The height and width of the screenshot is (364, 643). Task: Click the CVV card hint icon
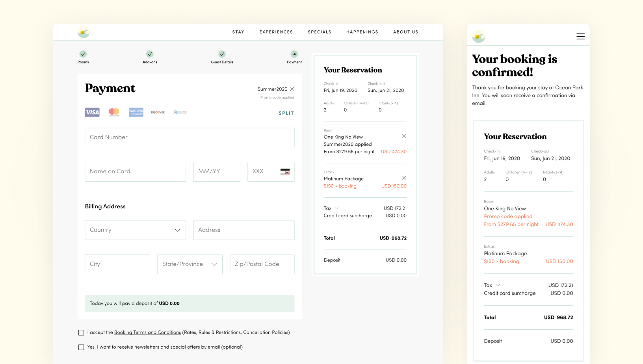point(285,172)
